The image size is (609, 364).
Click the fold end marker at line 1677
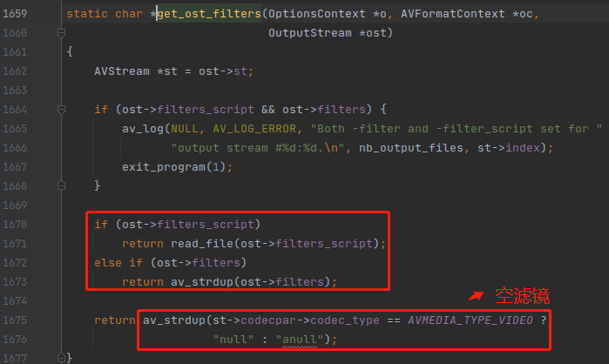click(60, 357)
